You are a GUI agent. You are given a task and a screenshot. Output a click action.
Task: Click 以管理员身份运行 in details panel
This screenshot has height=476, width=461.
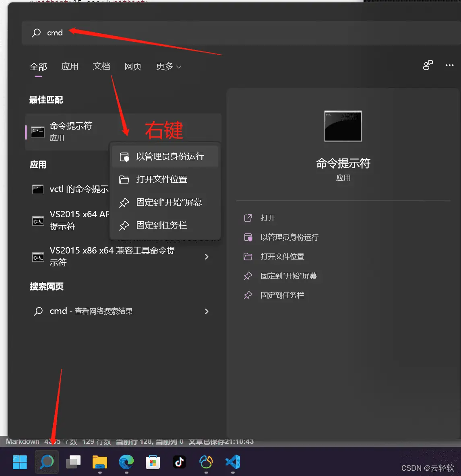tap(289, 237)
